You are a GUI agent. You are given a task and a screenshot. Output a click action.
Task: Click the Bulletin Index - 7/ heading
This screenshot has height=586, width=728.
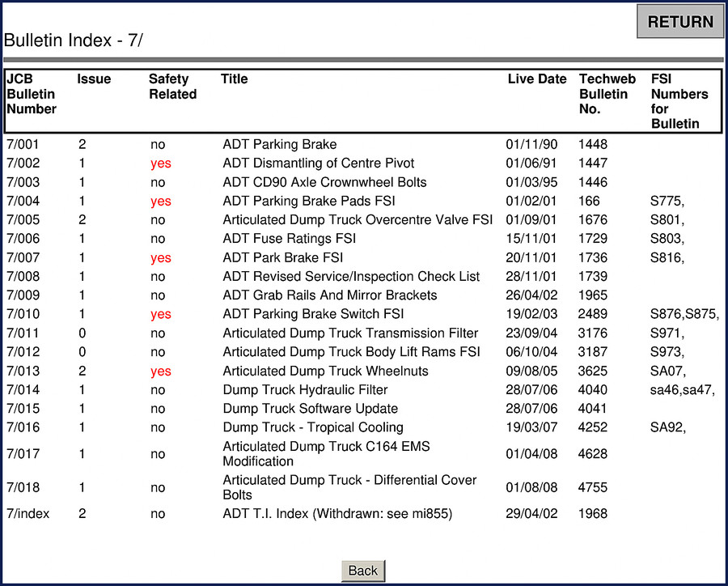pos(73,40)
